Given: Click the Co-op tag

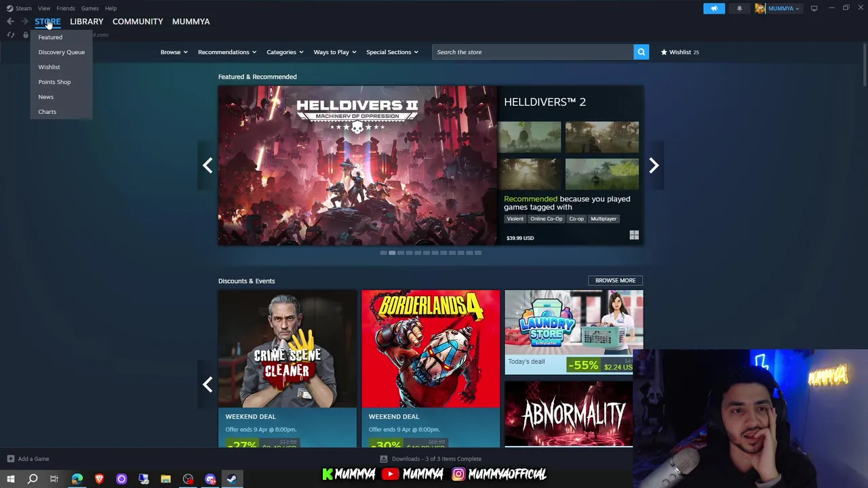Looking at the screenshot, I should click(576, 219).
